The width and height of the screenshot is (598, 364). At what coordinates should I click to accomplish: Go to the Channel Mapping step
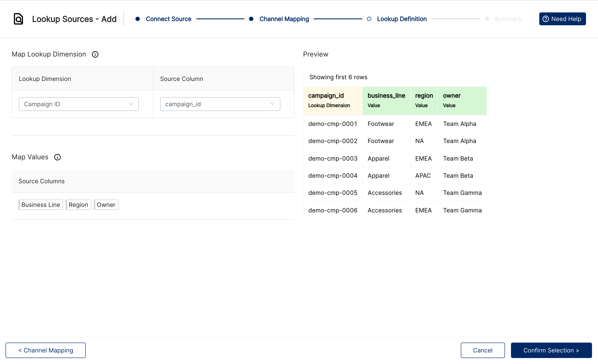(284, 19)
